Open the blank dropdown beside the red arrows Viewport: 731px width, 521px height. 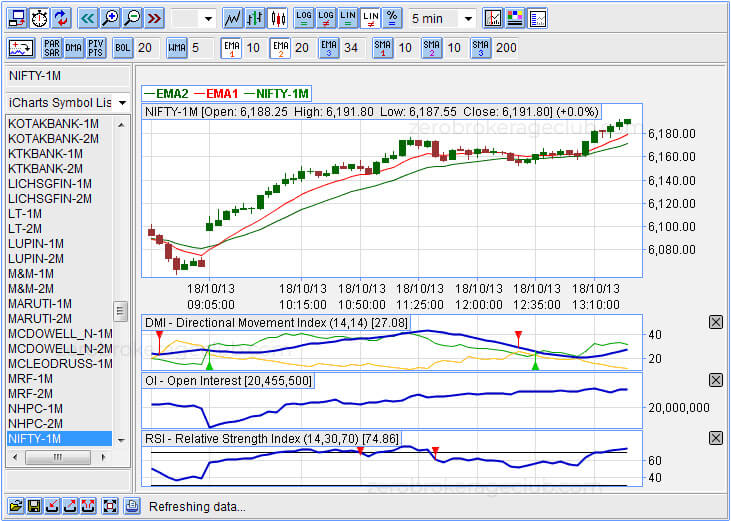click(193, 19)
